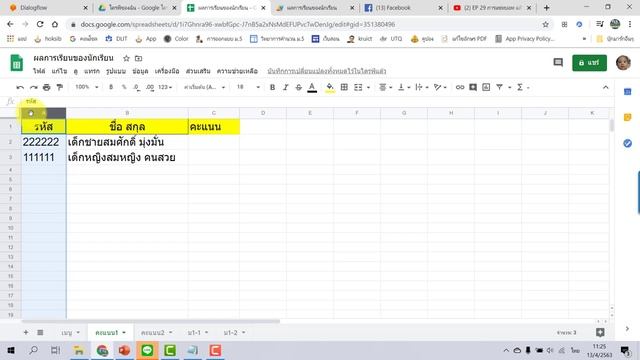The height and width of the screenshot is (360, 640).
Task: Open horizontal align dropdown
Action: point(385,87)
